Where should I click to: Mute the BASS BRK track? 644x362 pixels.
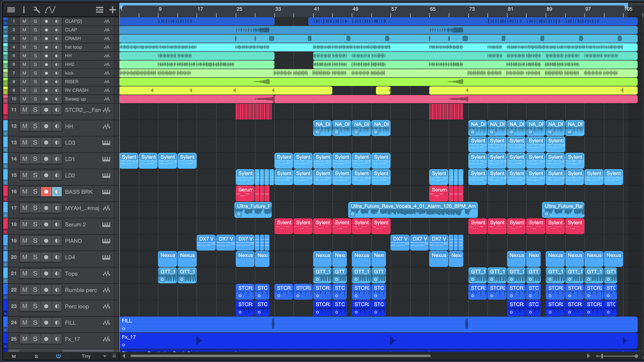click(x=25, y=192)
